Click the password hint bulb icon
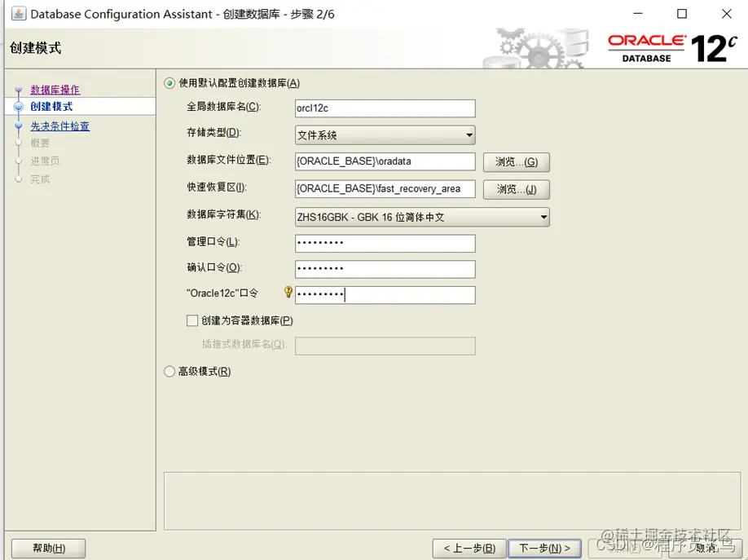Screen dimensions: 748x560 click(288, 292)
